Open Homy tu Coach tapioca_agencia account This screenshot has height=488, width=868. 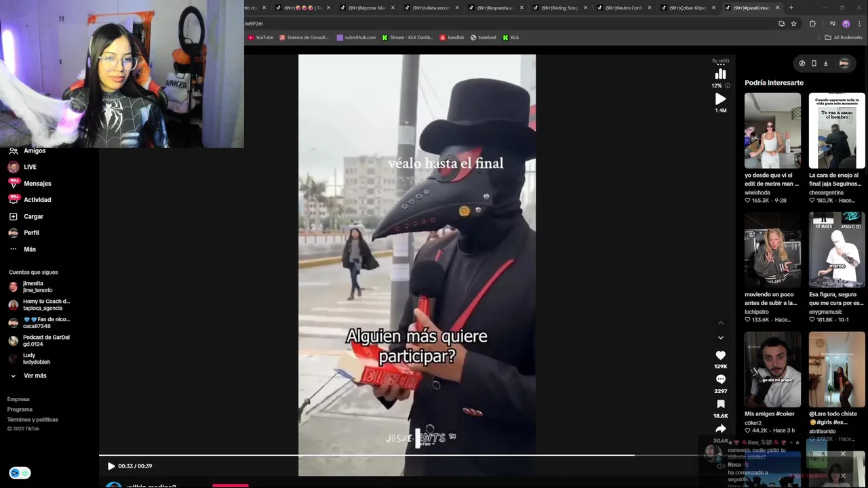(39, 304)
